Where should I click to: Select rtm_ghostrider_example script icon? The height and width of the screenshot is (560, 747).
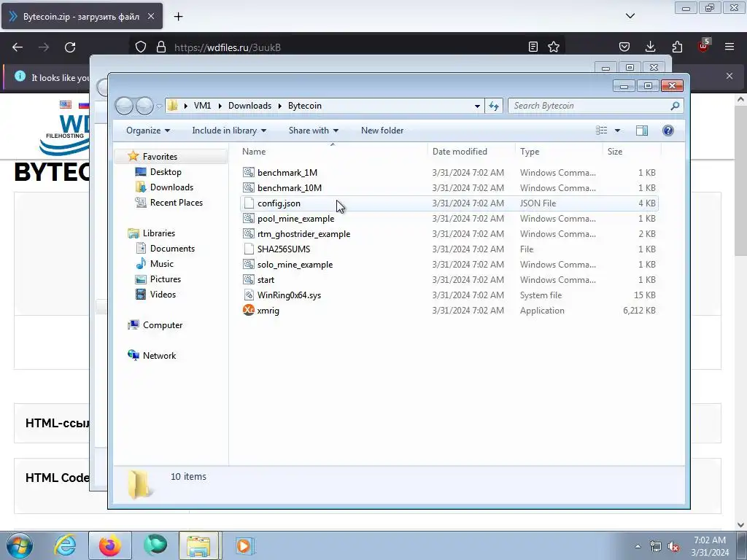[x=248, y=234]
